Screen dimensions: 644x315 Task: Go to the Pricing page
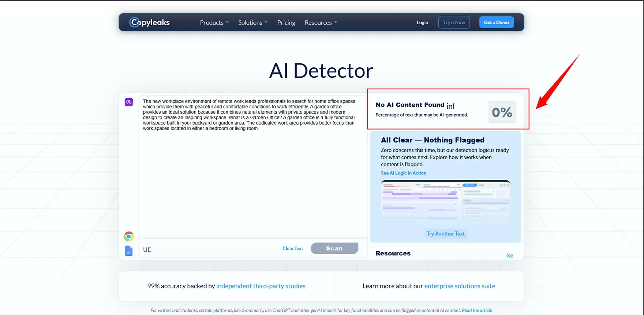click(286, 23)
